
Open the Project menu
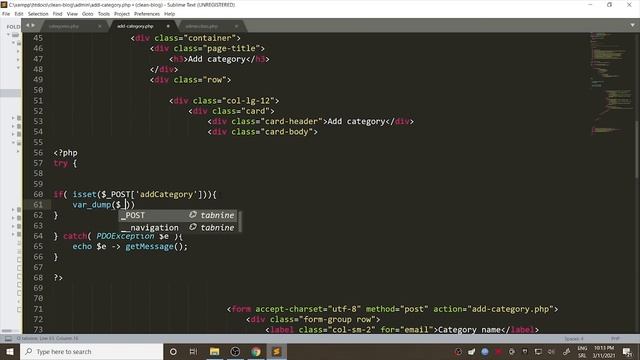point(122,14)
